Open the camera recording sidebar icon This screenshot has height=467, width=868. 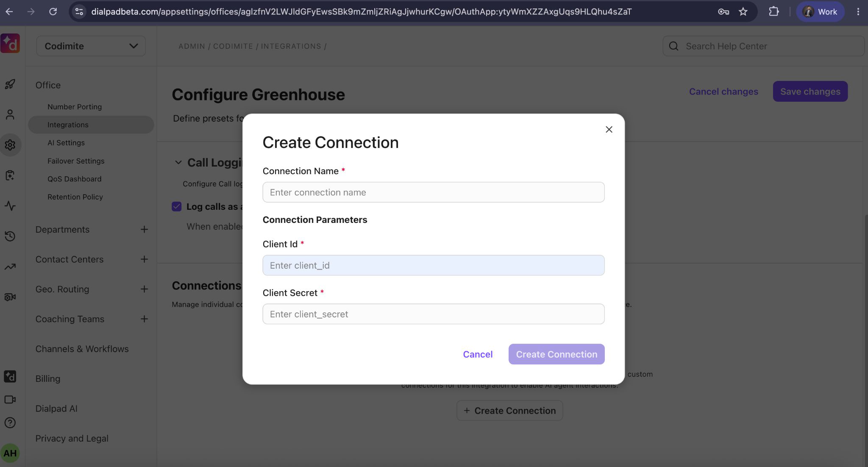(x=10, y=297)
